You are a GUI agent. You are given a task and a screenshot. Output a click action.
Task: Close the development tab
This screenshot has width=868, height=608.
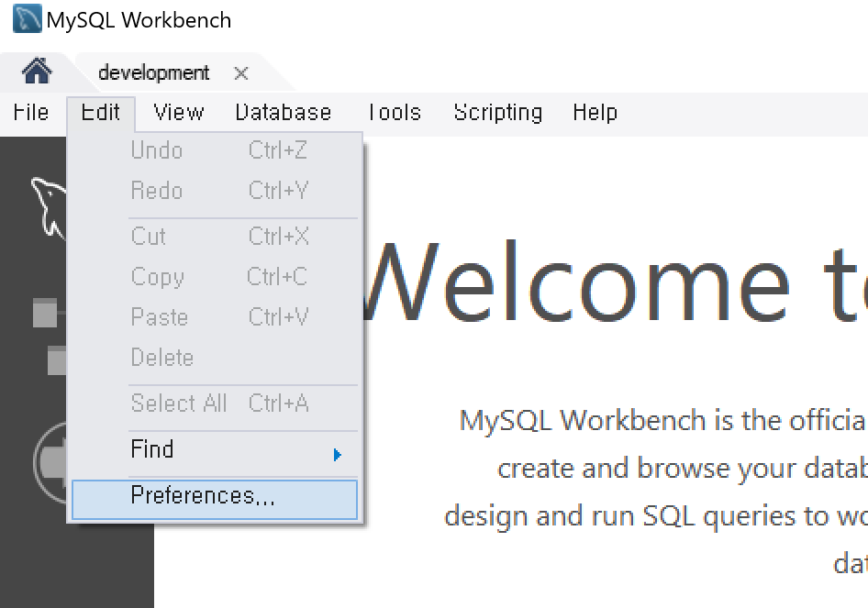240,73
